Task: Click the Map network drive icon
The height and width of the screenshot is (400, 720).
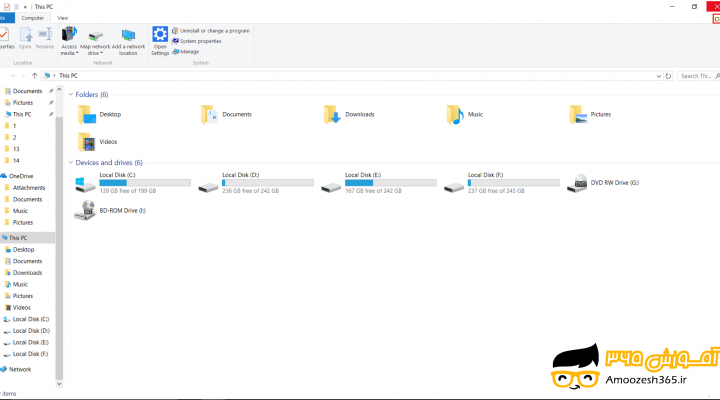Action: [x=96, y=35]
